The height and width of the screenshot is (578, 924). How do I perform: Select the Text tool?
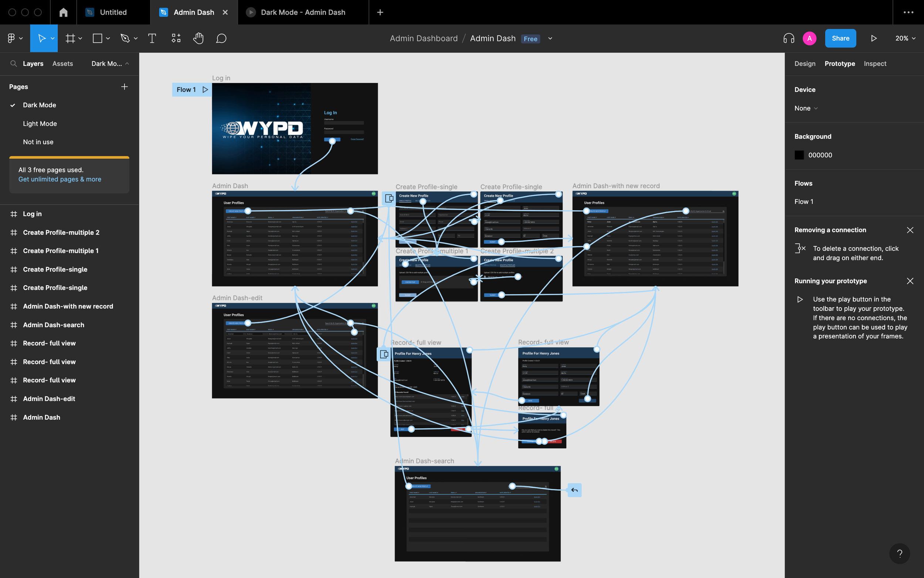pos(152,38)
